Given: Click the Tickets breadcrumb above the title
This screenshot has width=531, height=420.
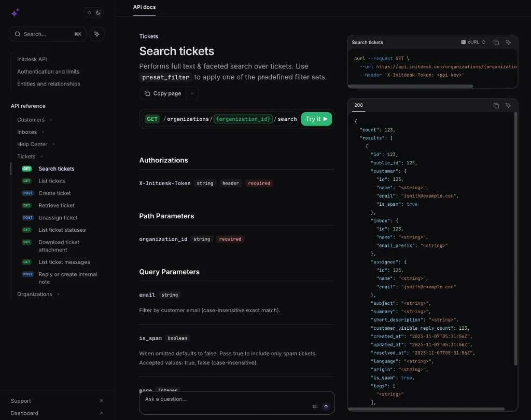Looking at the screenshot, I should [149, 36].
